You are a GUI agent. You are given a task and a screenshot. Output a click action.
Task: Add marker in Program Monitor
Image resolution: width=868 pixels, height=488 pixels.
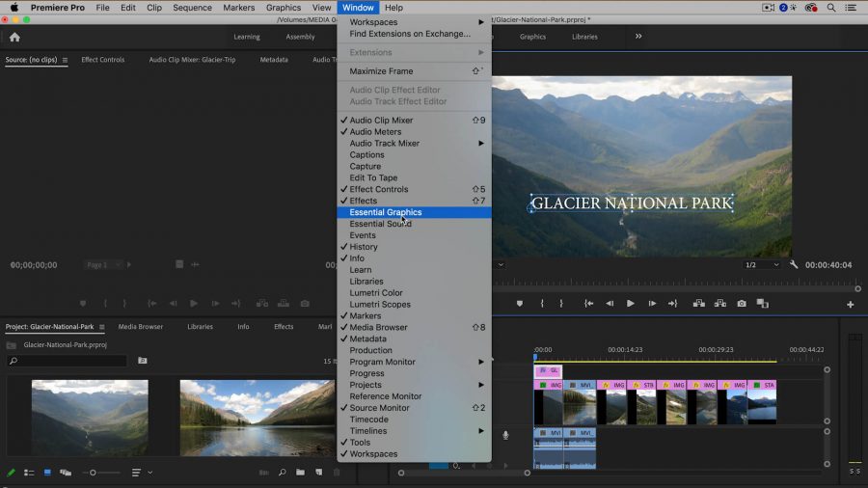pyautogui.click(x=519, y=304)
